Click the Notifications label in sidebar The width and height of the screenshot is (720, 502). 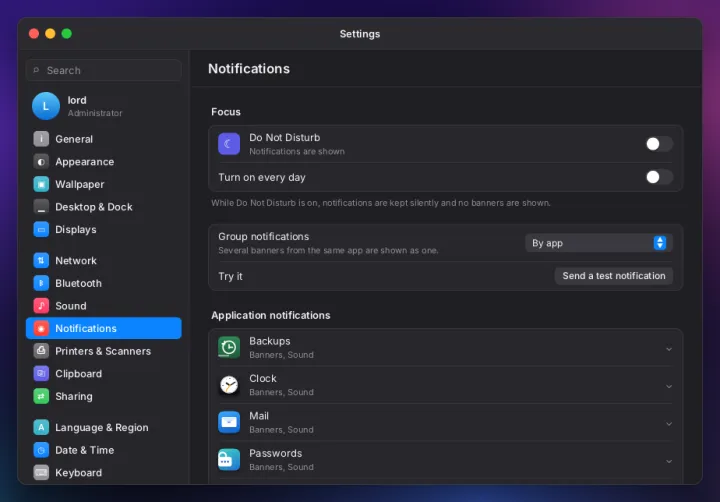[x=86, y=328]
